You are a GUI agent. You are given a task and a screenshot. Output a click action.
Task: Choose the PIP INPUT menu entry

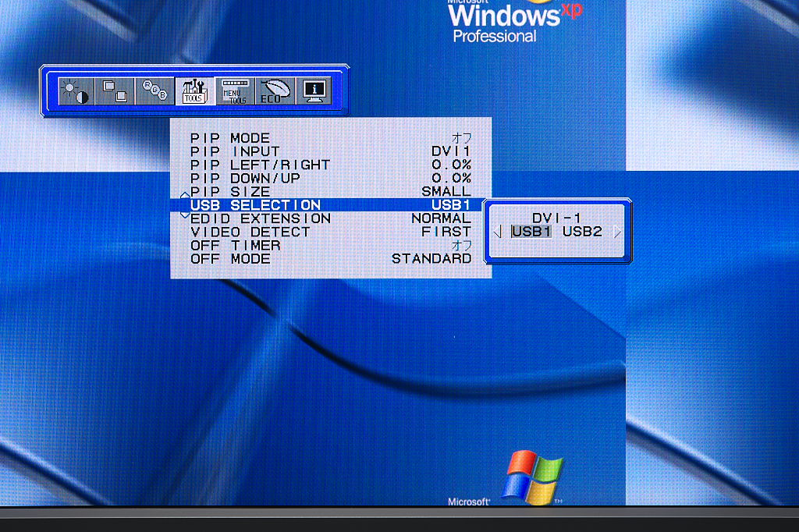331,151
